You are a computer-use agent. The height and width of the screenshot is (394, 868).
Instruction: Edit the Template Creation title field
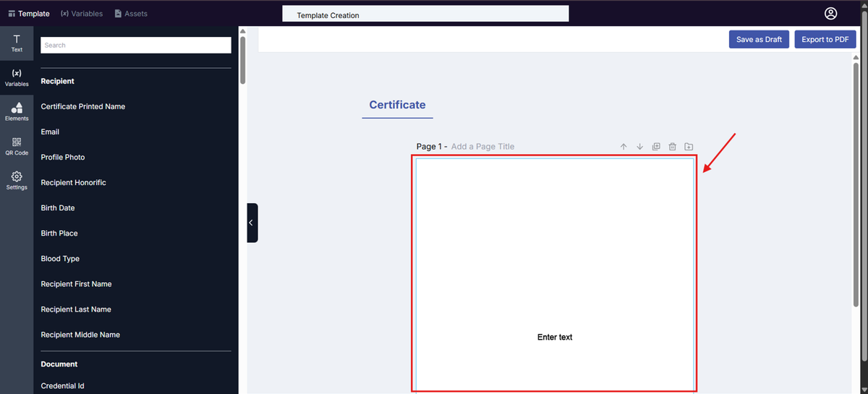425,14
